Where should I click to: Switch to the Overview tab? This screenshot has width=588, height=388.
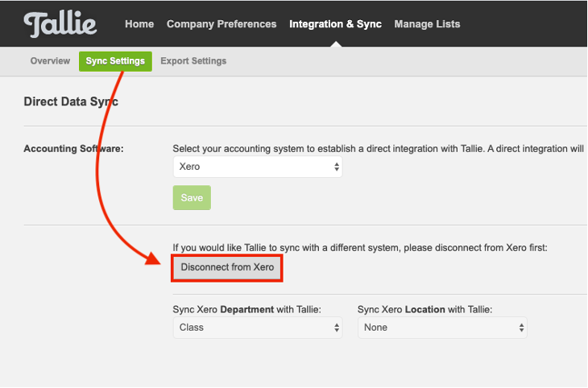(x=50, y=61)
